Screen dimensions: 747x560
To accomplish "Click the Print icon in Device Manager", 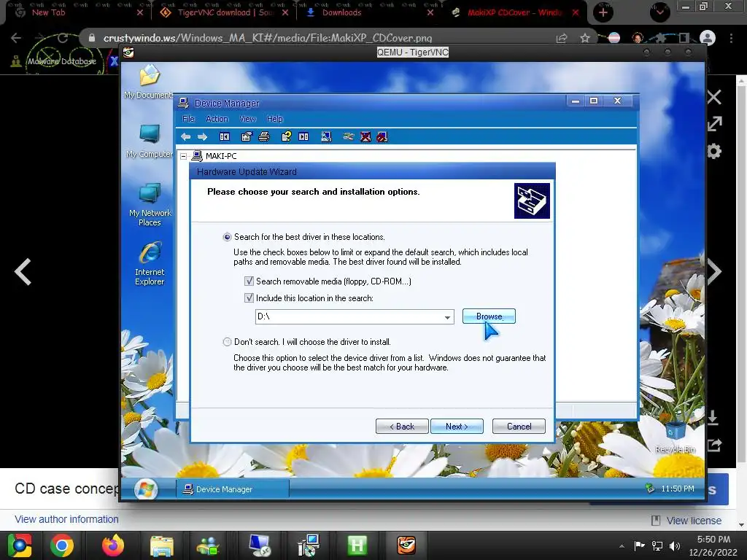I will [x=264, y=137].
